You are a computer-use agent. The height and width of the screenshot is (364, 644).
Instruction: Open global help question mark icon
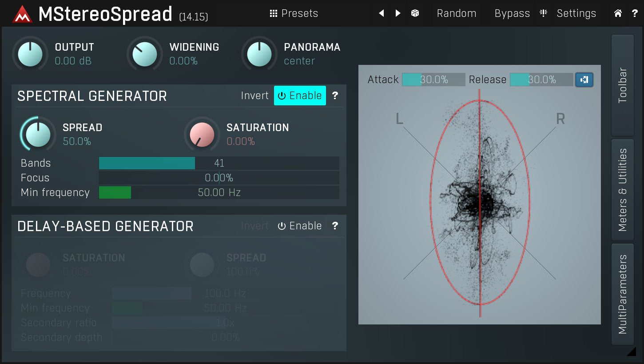click(x=635, y=13)
